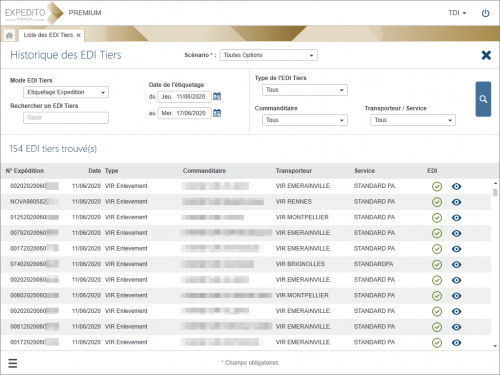Viewport: 500px width, 375px height.
Task: Click status checkmark on 00812020060 row
Action: coord(437,327)
